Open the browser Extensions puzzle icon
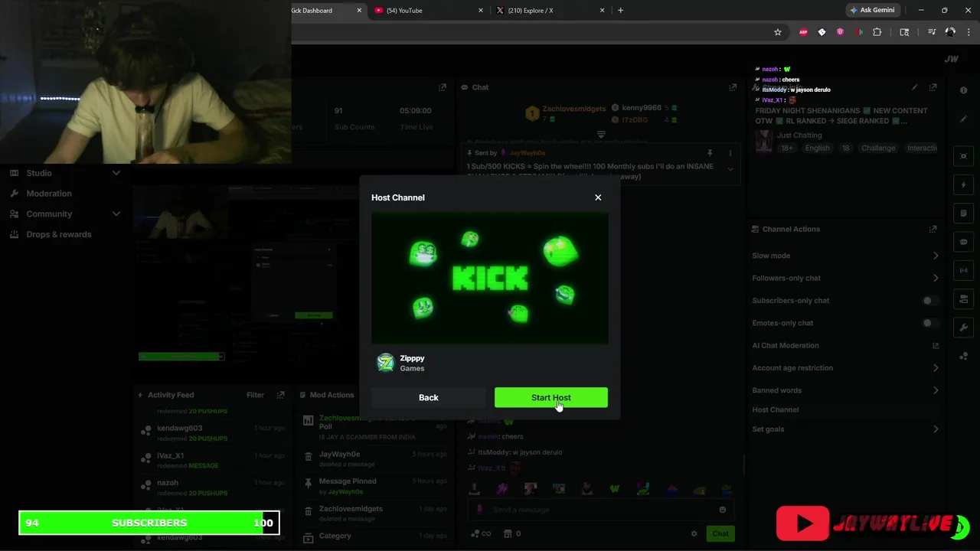This screenshot has height=551, width=980. point(877,32)
